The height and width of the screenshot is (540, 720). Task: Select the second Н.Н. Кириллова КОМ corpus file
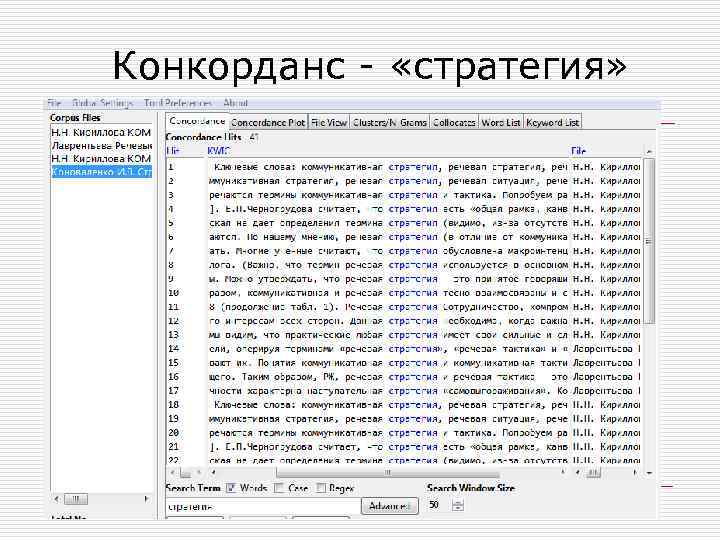[101, 158]
